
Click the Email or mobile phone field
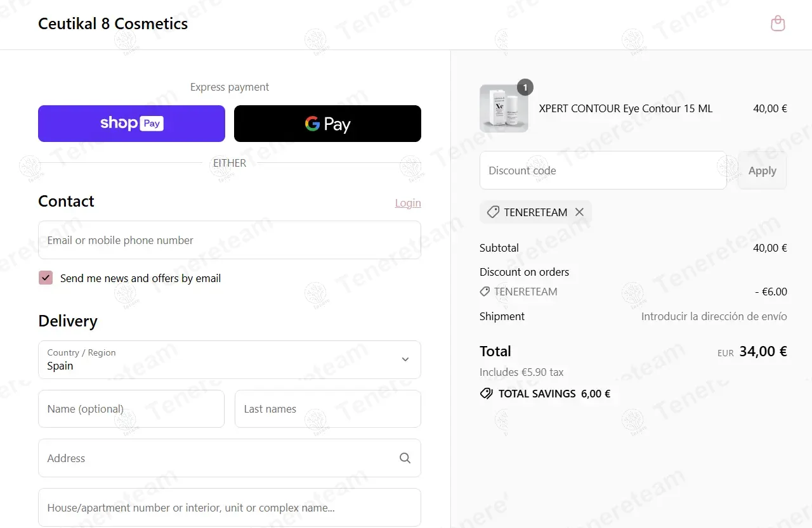pyautogui.click(x=230, y=240)
